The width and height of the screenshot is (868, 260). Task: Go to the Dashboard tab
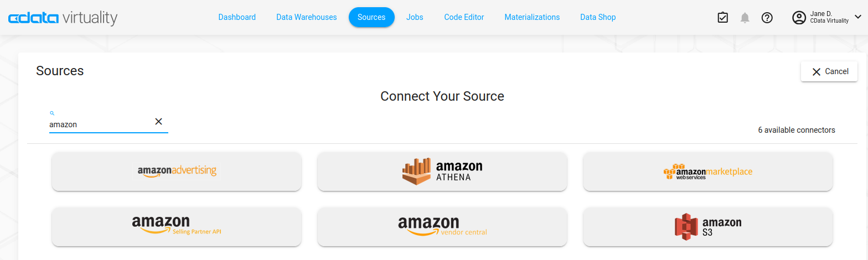click(x=237, y=17)
